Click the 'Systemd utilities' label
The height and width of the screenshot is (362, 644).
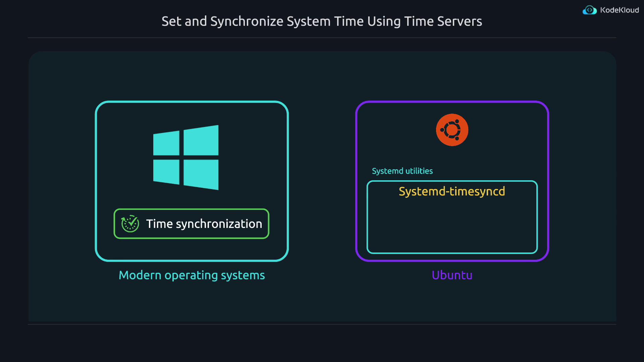[x=402, y=171]
